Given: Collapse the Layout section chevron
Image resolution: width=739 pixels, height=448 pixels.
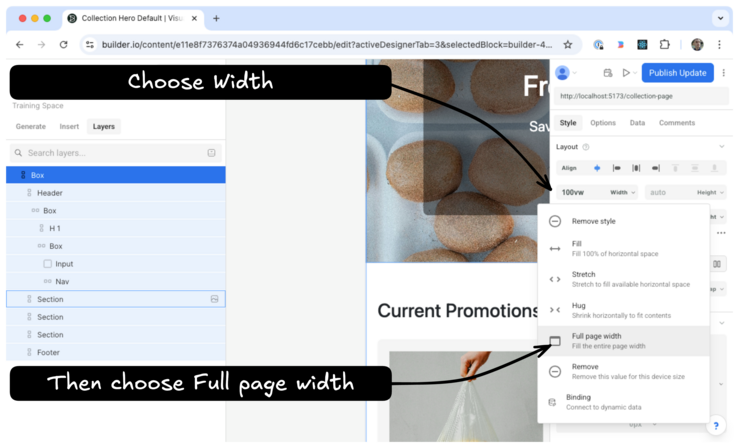Looking at the screenshot, I should click(x=722, y=147).
